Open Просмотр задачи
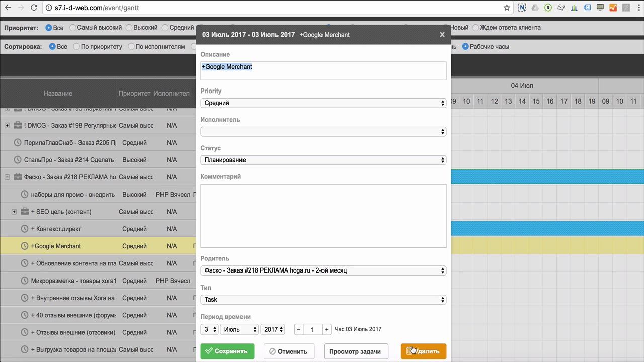 [x=356, y=351]
